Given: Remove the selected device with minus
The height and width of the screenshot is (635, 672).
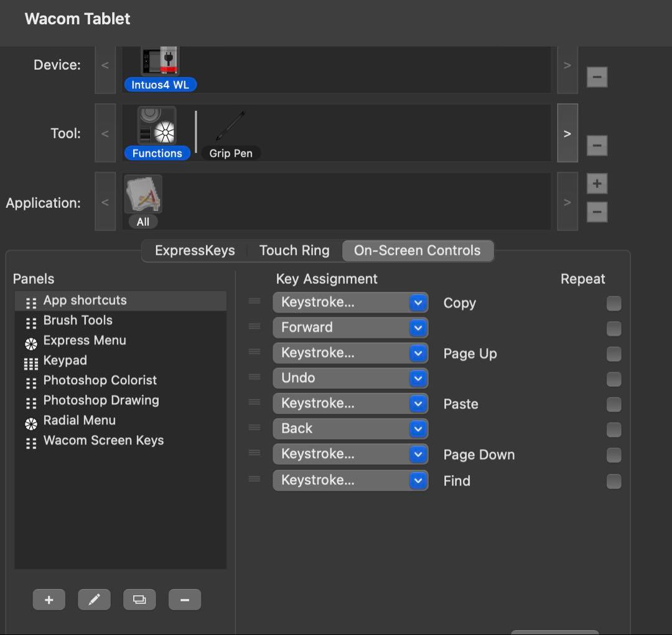Looking at the screenshot, I should [x=597, y=77].
